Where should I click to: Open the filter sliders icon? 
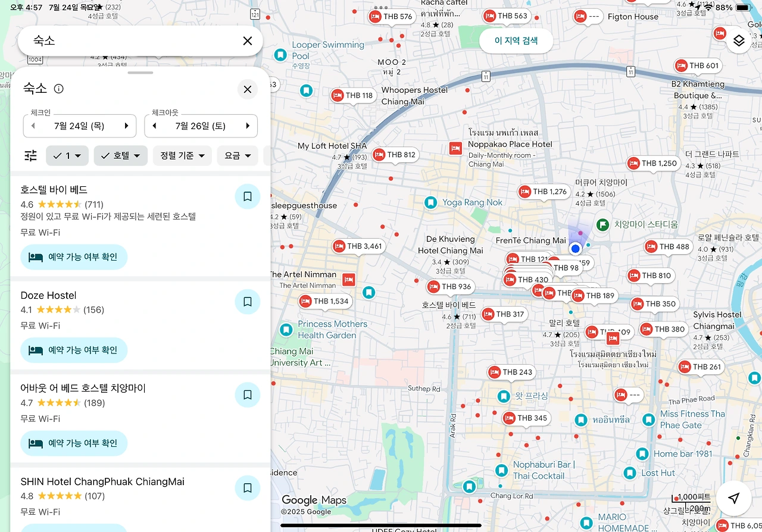tap(30, 156)
